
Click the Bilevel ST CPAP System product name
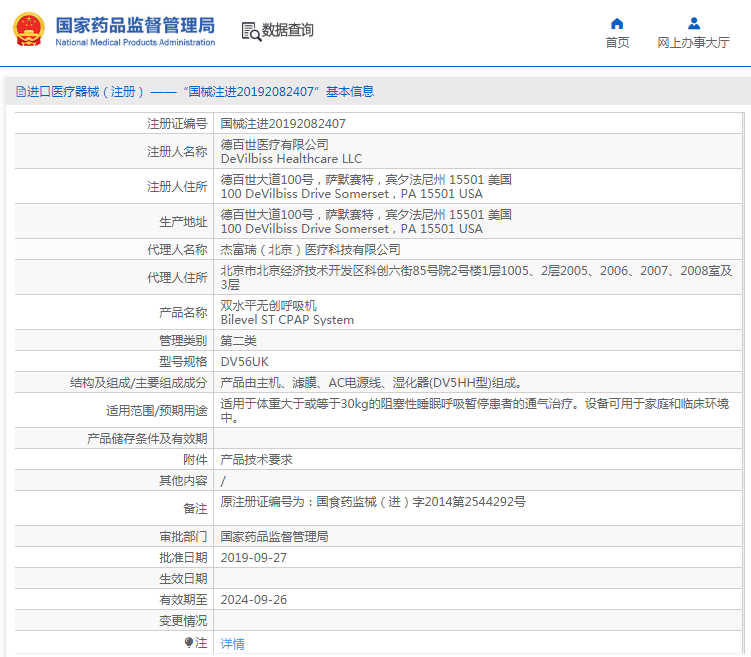[x=287, y=320]
